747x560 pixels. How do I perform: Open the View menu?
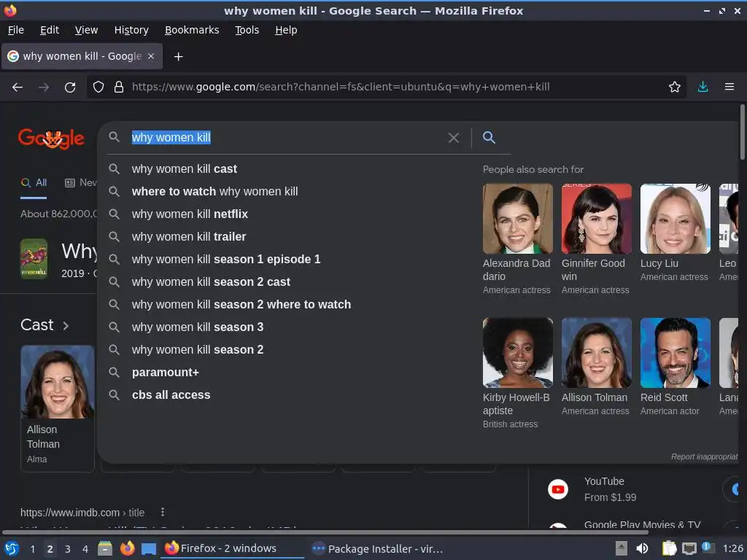click(86, 30)
